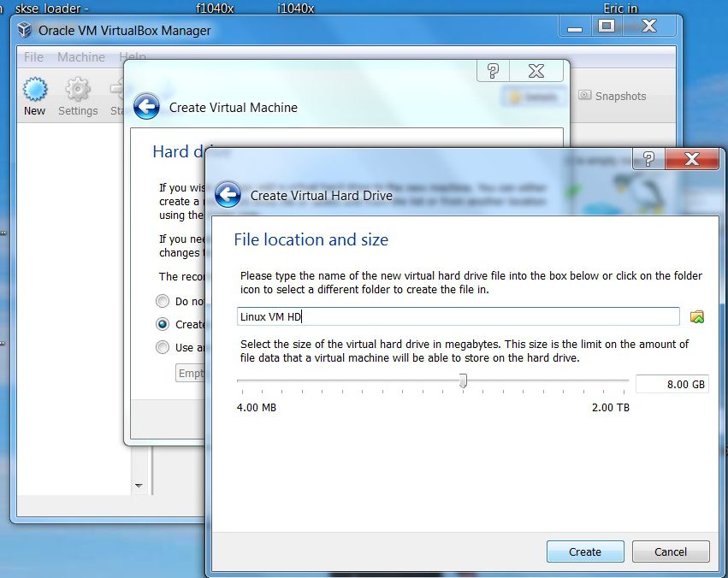This screenshot has height=578, width=728.
Task: Close the Create Virtual Machine dialog
Action: (x=536, y=71)
